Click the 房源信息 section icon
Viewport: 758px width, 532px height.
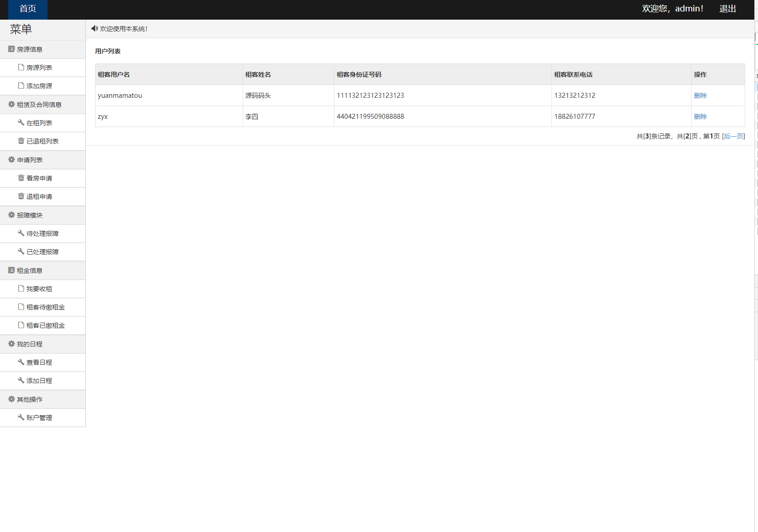pyautogui.click(x=11, y=49)
